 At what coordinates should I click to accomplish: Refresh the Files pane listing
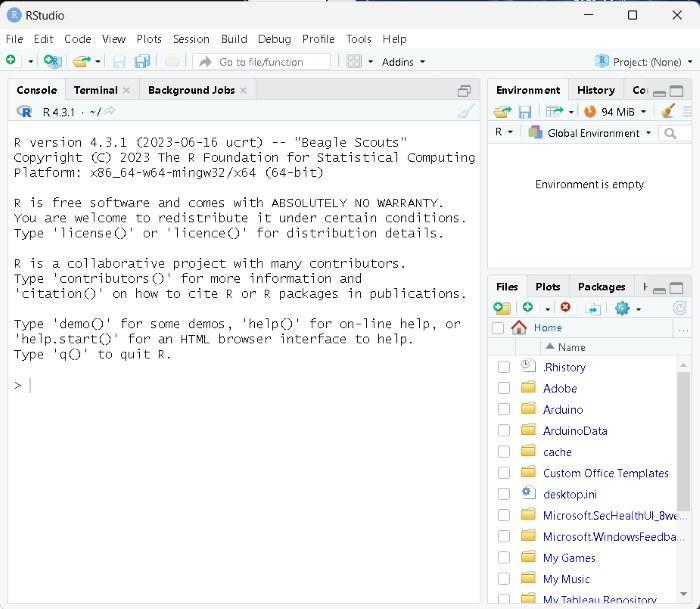(x=679, y=308)
